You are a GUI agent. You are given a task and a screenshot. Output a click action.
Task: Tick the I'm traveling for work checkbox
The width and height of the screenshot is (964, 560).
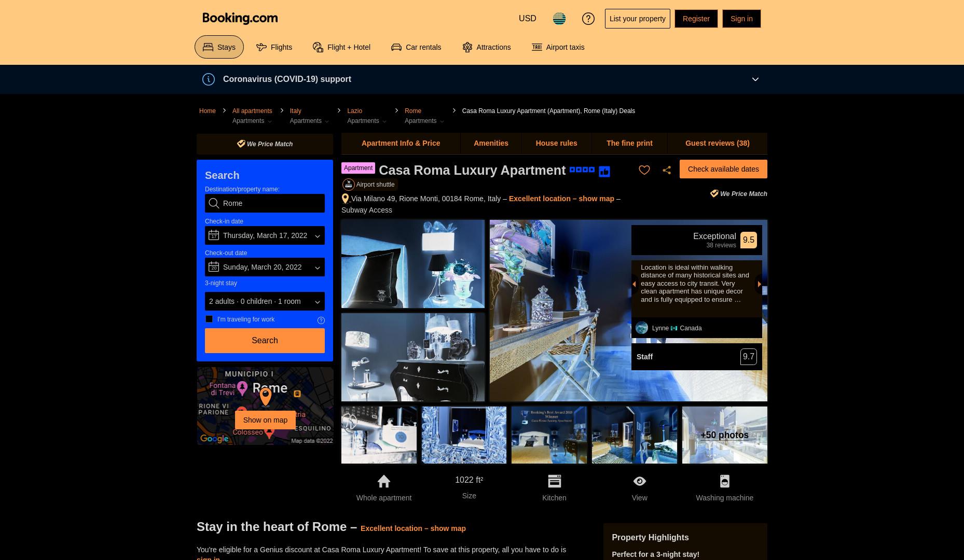209,319
